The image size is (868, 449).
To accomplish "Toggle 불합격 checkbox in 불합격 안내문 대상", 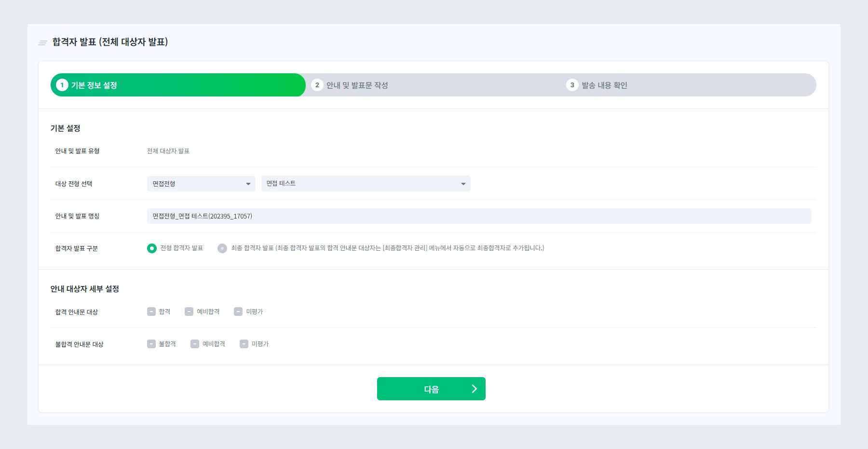I will pos(151,344).
